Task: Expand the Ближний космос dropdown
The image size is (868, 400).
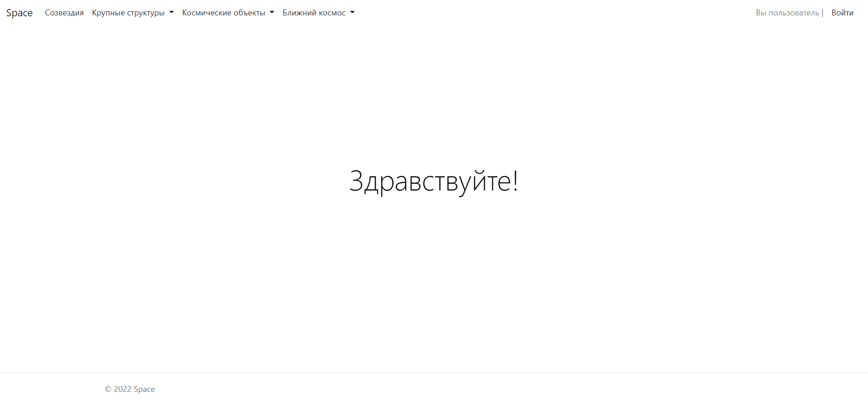Action: (x=319, y=13)
